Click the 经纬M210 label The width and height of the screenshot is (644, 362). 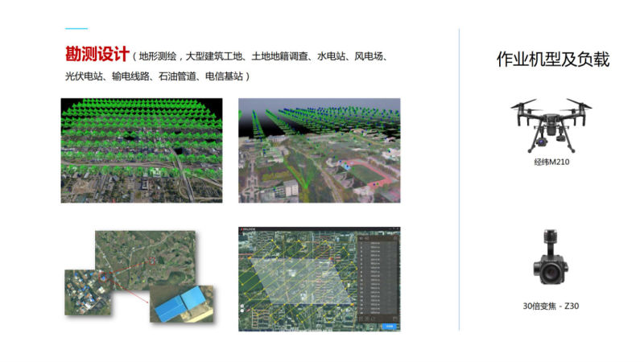tap(551, 162)
